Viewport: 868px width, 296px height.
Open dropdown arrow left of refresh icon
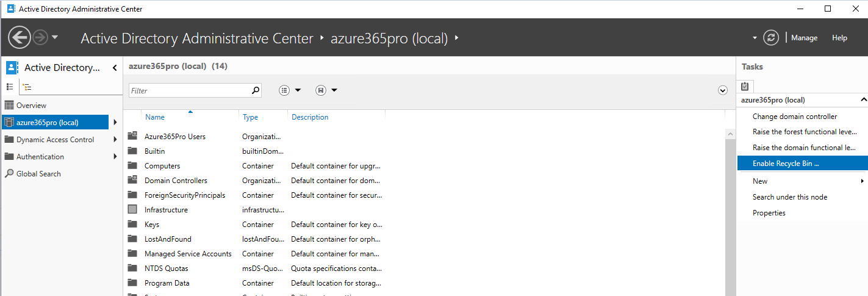point(755,38)
